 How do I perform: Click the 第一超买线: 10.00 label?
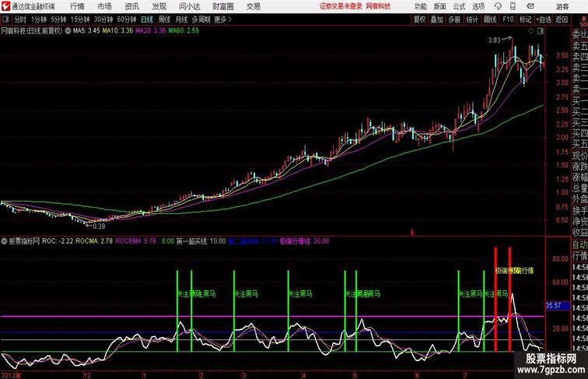[x=201, y=241]
